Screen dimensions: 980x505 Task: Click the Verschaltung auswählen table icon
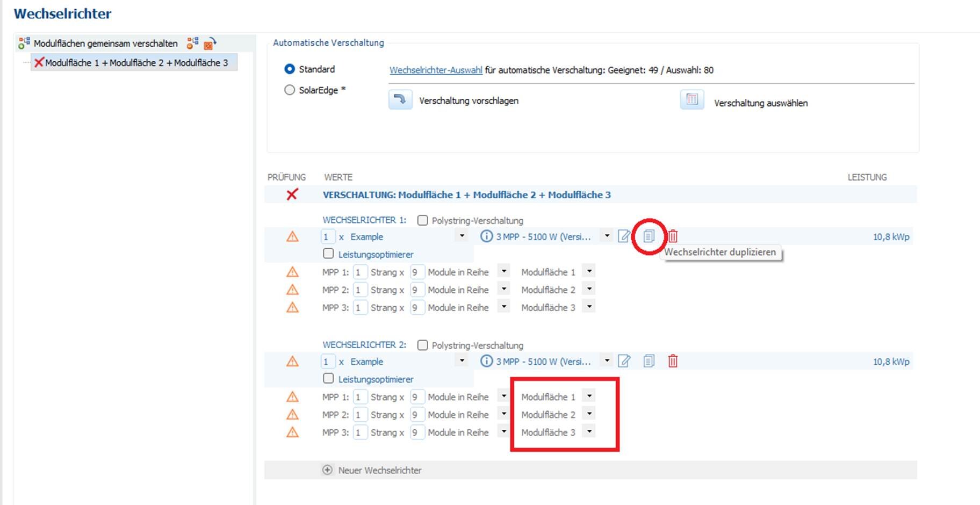692,100
